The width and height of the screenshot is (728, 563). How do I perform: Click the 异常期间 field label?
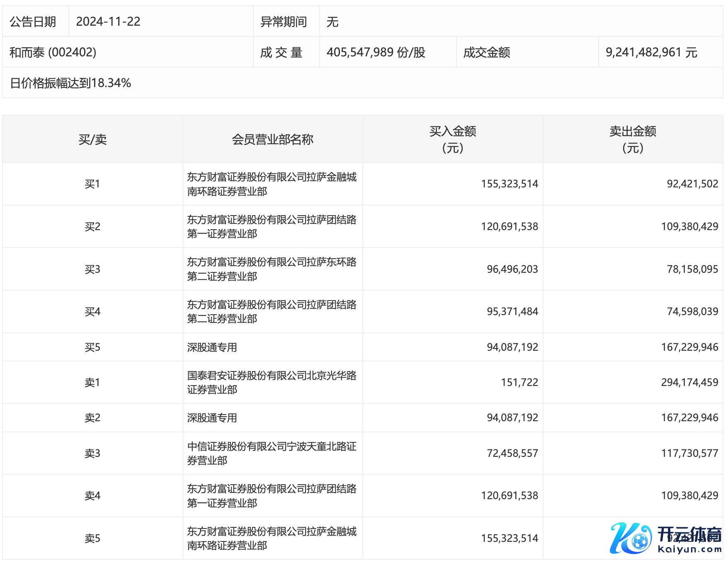(x=284, y=22)
